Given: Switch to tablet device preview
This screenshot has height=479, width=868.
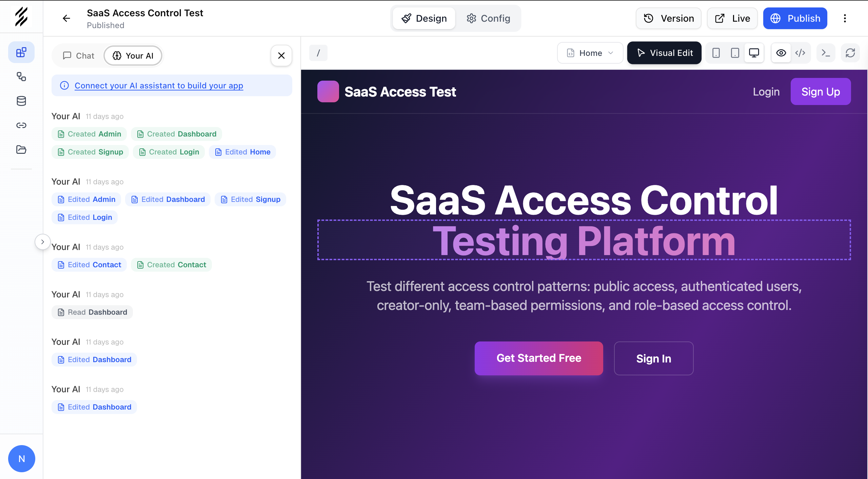Looking at the screenshot, I should pos(735,53).
